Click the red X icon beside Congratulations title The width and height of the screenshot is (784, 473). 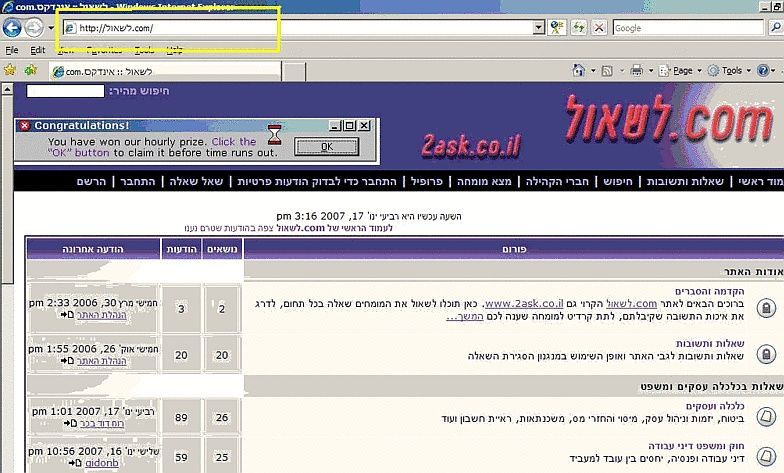(x=24, y=126)
